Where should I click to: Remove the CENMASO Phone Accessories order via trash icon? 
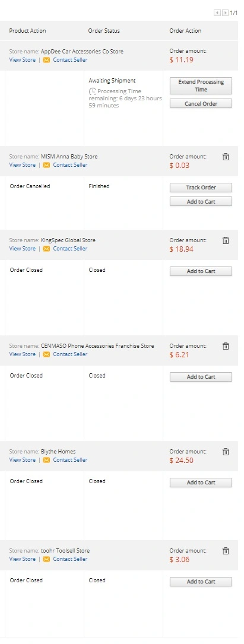point(226,346)
